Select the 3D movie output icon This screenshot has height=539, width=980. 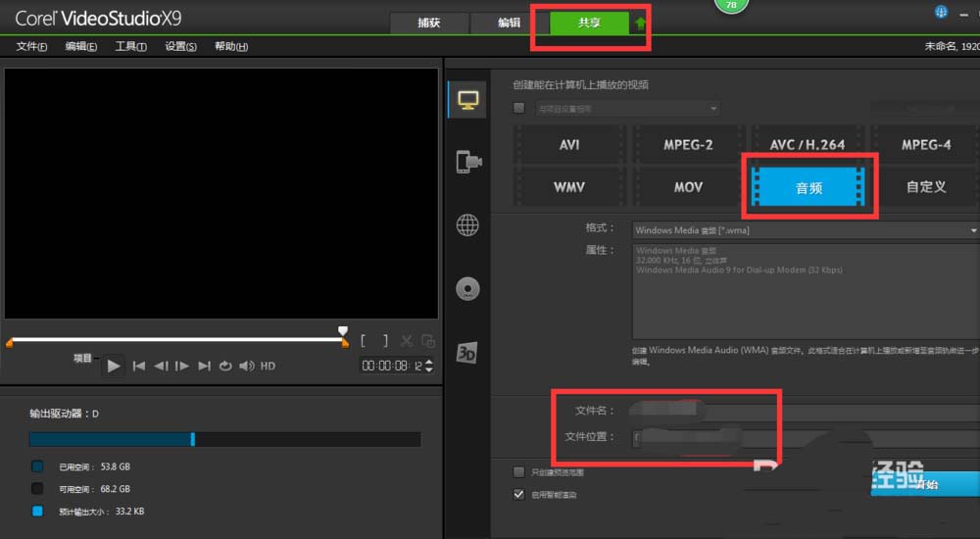466,353
